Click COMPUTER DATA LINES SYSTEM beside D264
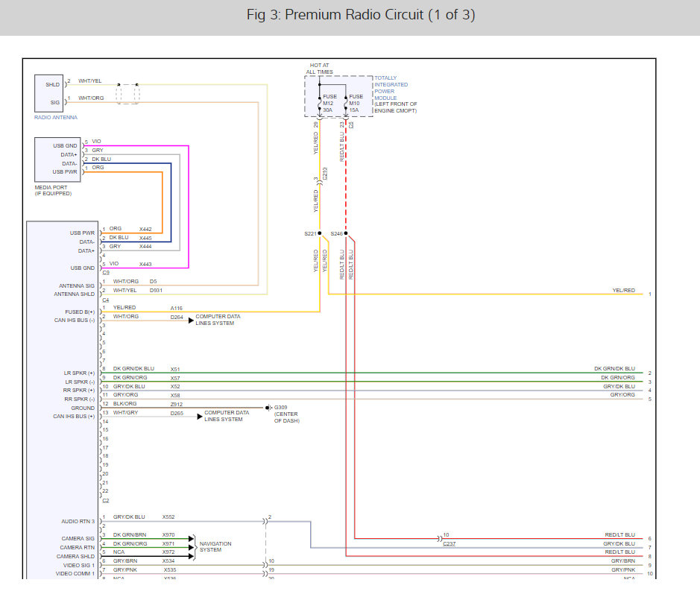The height and width of the screenshot is (603, 700). click(218, 320)
